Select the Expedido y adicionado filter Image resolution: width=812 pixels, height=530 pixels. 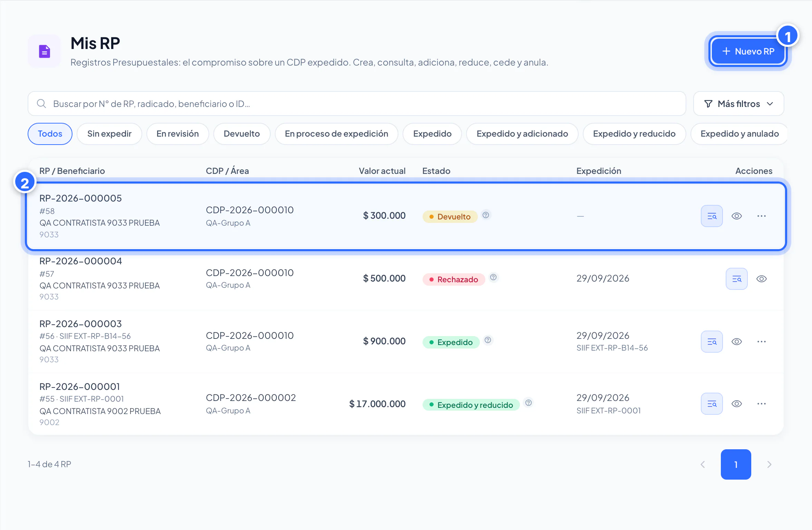tap(522, 134)
